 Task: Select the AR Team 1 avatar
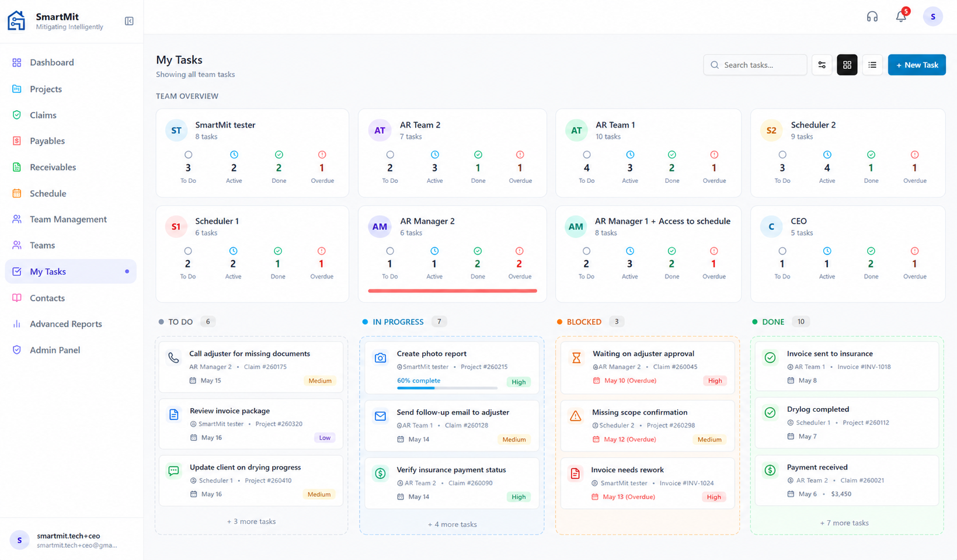[x=576, y=130]
